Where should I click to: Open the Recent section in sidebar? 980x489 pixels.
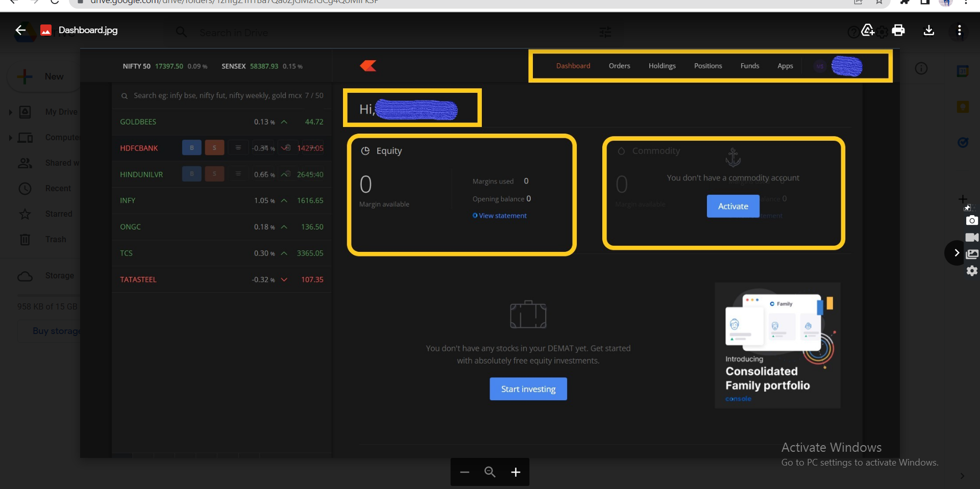(x=58, y=189)
